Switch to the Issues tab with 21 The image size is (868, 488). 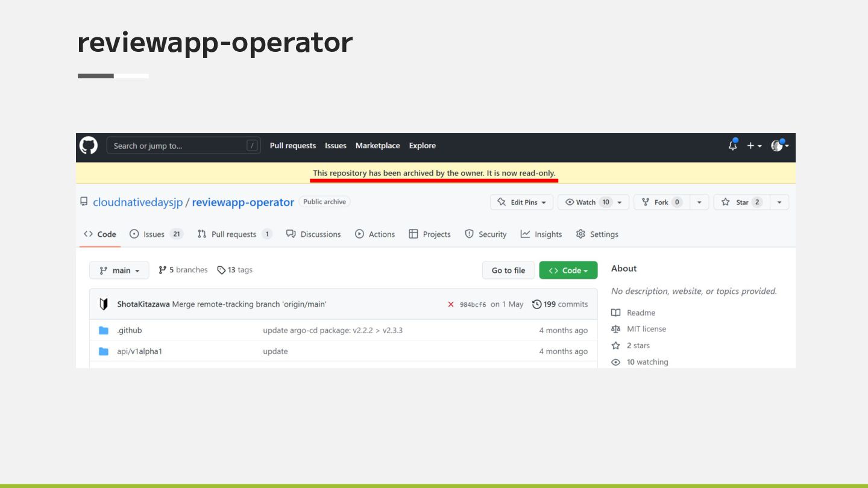tap(156, 234)
